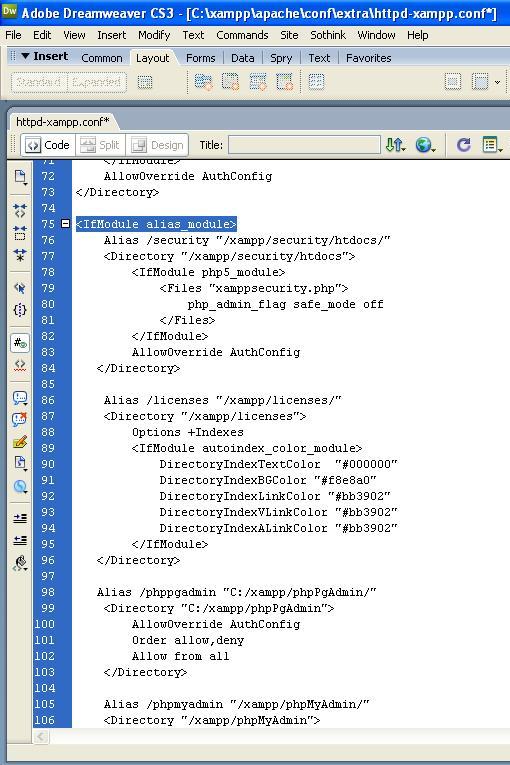
Task: Click the Outdent Code icon
Action: tap(20, 540)
